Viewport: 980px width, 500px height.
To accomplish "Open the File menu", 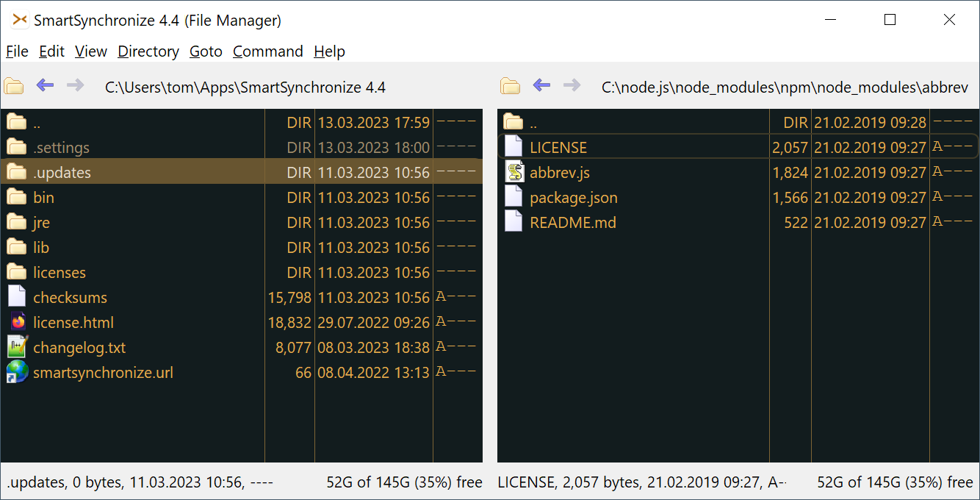I will coord(17,51).
